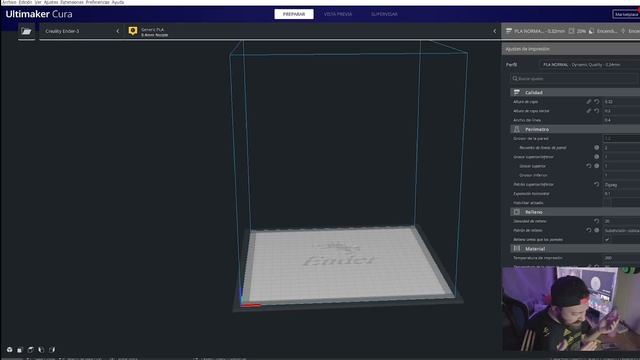The width and height of the screenshot is (640, 360).
Task: Click pencil icon on Altura de capa row
Action: click(589, 101)
